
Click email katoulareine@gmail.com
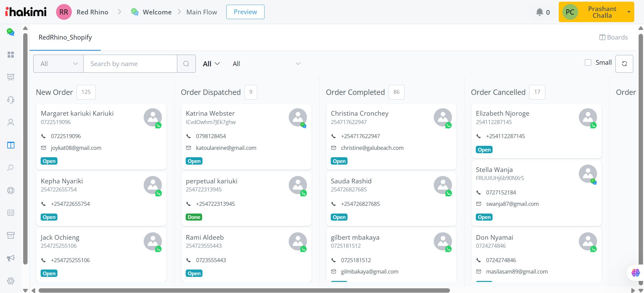click(226, 148)
